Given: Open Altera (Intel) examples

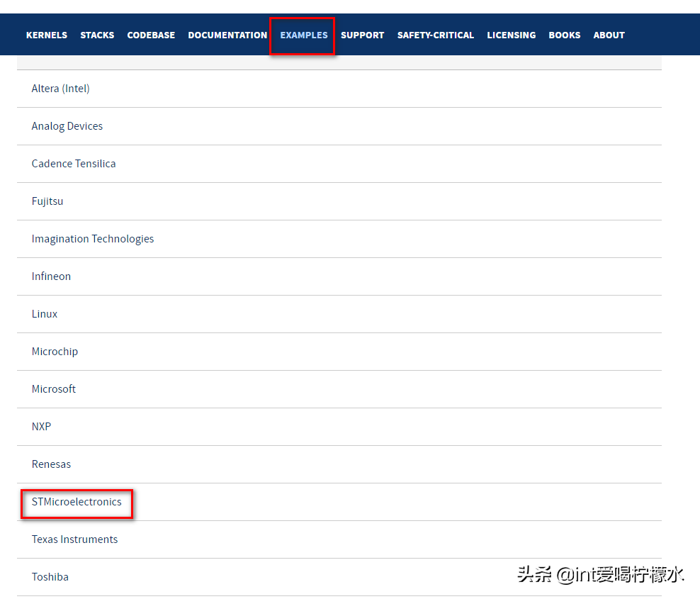Looking at the screenshot, I should (339, 89).
